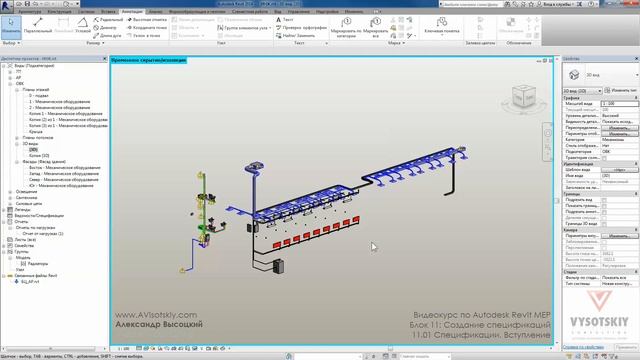Toggle the Annotation Crop (Подрезать аннот.) checkbox
Viewport: 640px width, 360px height.
click(x=604, y=212)
